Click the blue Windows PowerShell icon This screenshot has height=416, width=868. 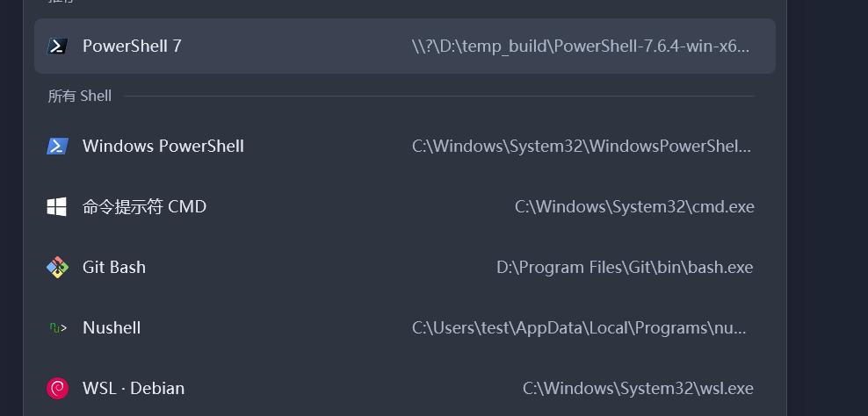57,146
